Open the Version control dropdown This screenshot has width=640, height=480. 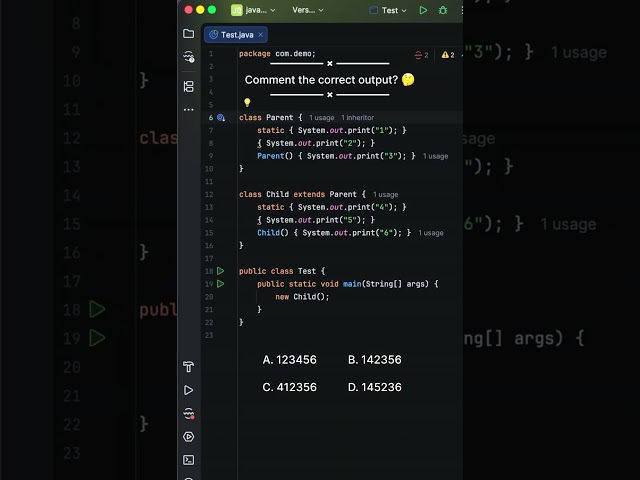[x=308, y=10]
